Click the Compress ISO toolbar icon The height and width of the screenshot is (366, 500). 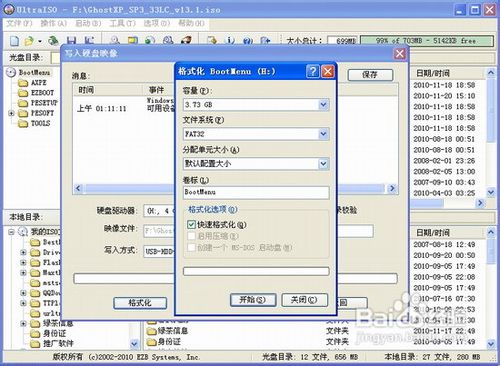tap(133, 41)
